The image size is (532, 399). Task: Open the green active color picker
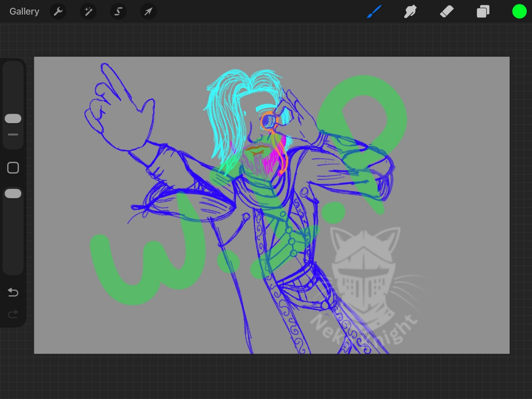[519, 11]
